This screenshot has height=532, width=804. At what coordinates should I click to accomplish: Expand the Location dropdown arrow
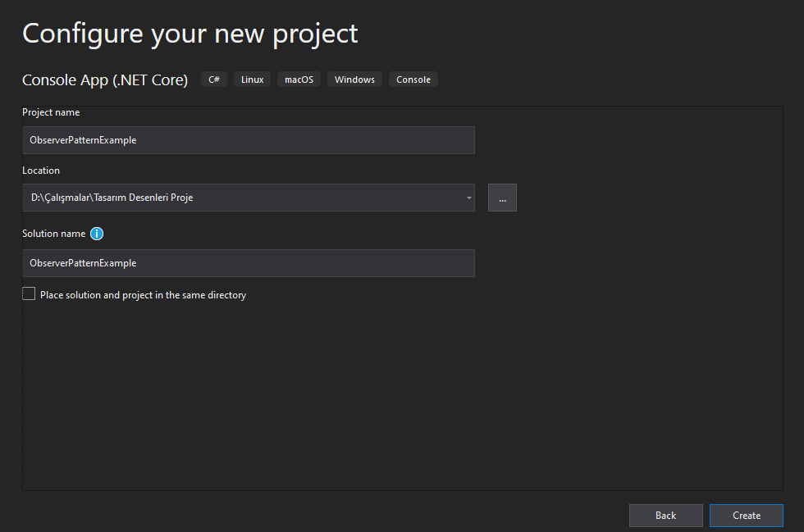pos(468,198)
